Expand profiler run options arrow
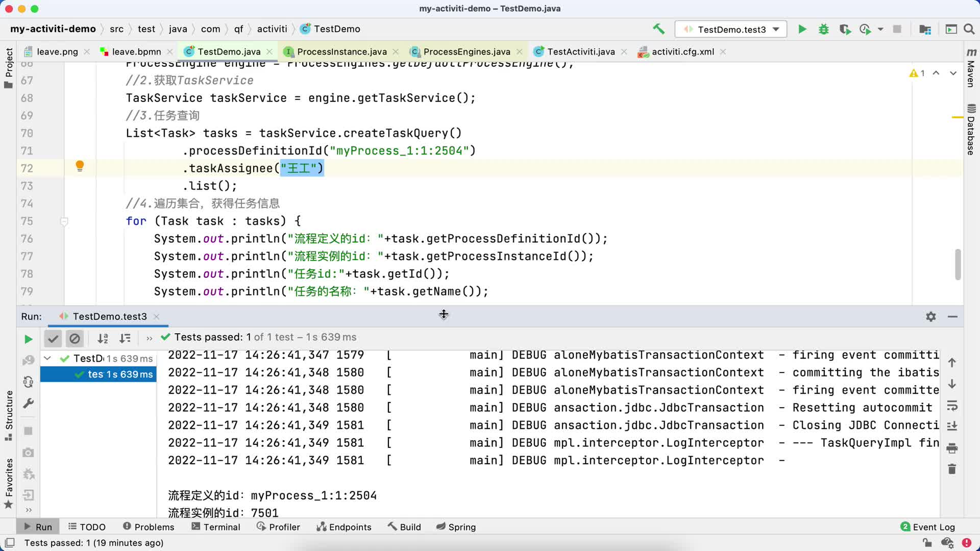The height and width of the screenshot is (551, 980). point(880,30)
